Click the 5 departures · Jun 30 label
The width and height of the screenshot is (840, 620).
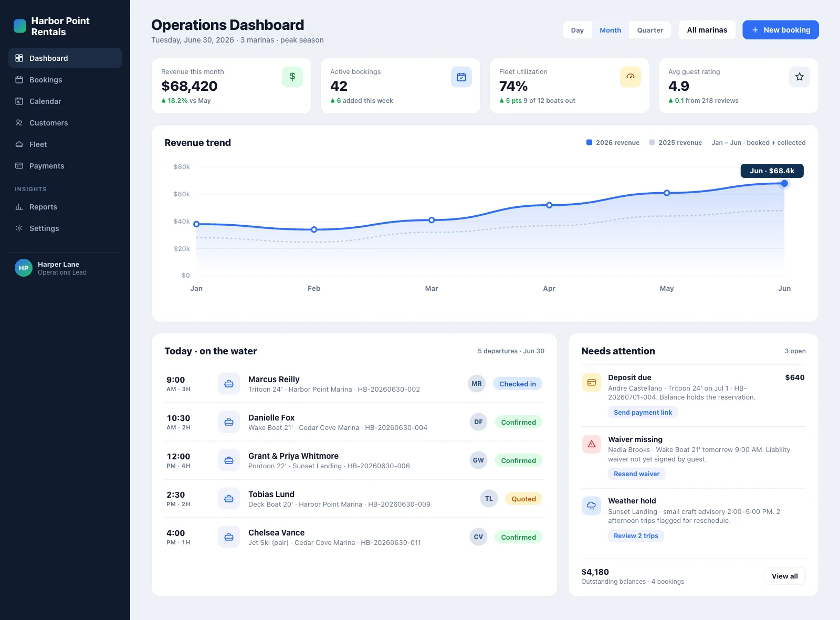[x=511, y=351]
